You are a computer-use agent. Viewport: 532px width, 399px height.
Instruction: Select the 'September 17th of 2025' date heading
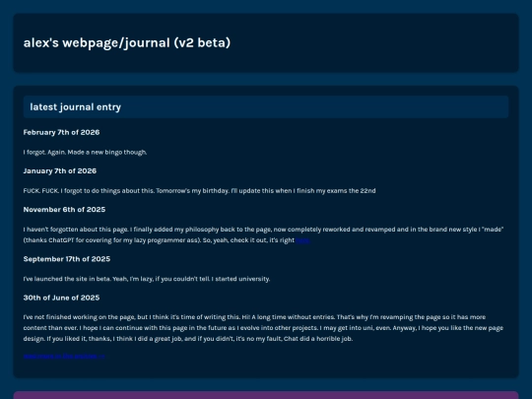tap(67, 259)
